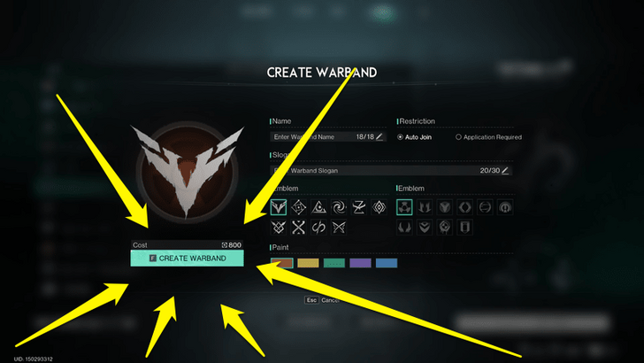
Task: Choose the yellow paint swatch
Action: [x=308, y=263]
